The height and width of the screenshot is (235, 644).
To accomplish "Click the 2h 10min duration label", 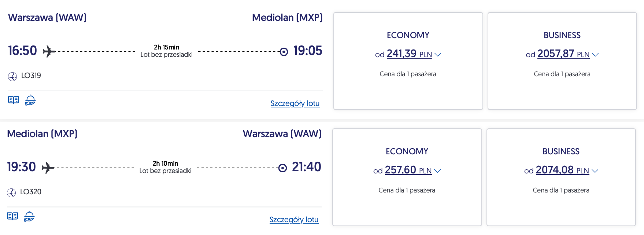I will (x=165, y=164).
